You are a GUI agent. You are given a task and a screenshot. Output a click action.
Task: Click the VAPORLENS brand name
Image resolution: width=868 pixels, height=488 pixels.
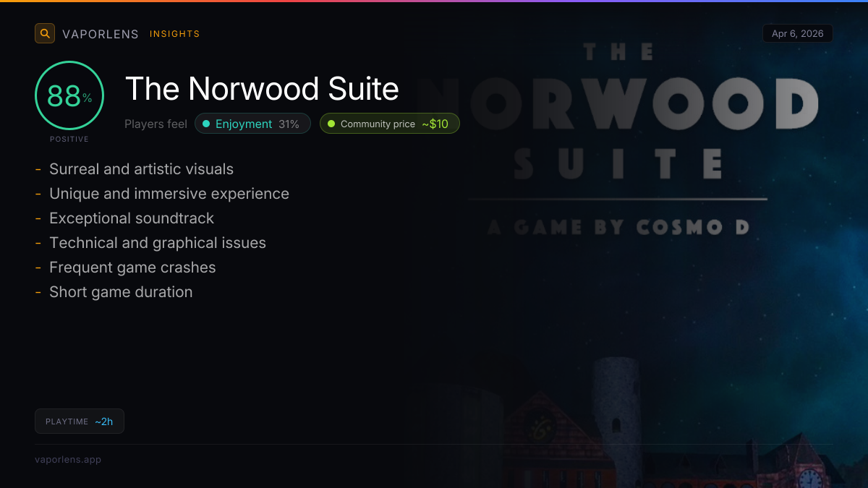pos(101,34)
